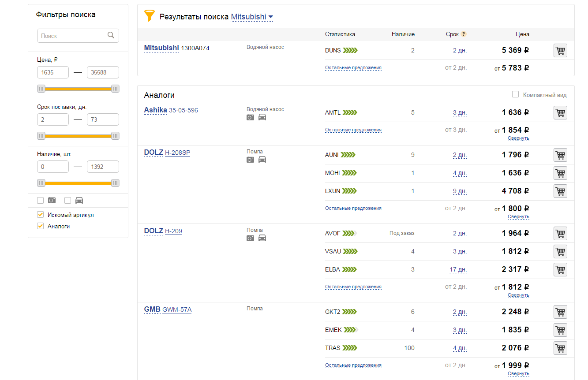The width and height of the screenshot is (588, 380).
Task: Add DUNS 5 369 ₽ offer to cart
Action: (x=560, y=51)
